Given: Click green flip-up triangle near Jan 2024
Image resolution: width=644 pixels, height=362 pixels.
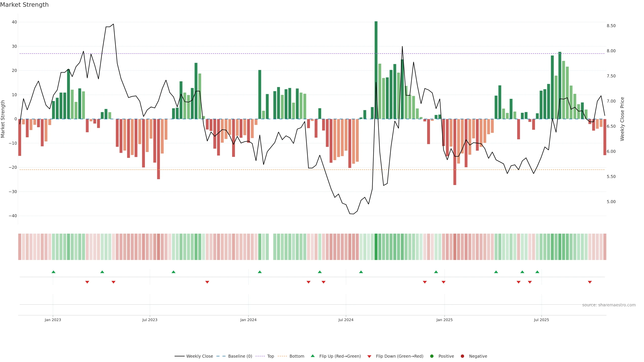Looking at the screenshot, I should tap(260, 272).
